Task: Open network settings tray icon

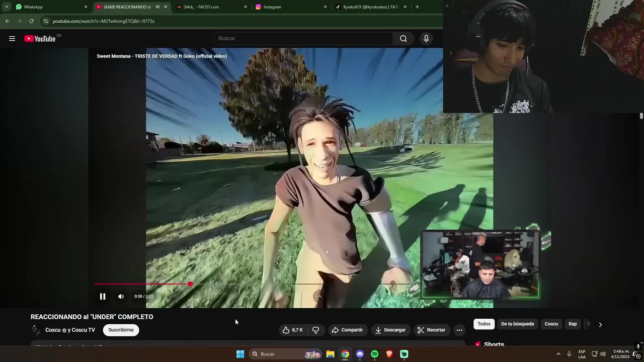Action: 594,354
